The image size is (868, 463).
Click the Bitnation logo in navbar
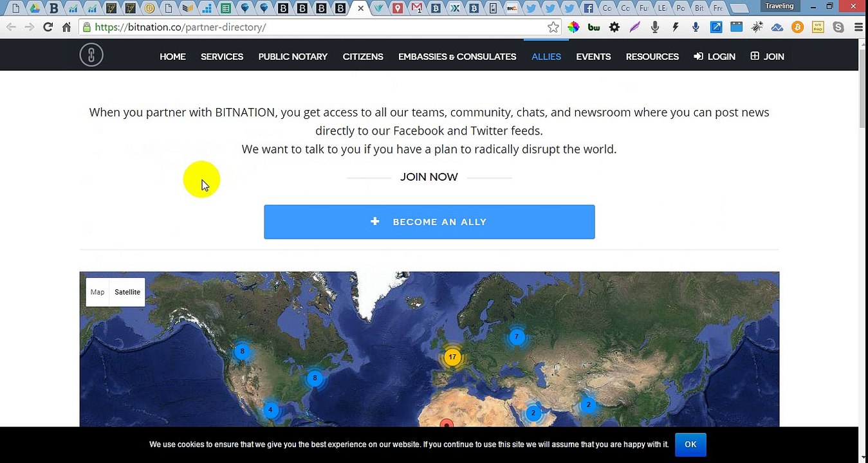(91, 55)
